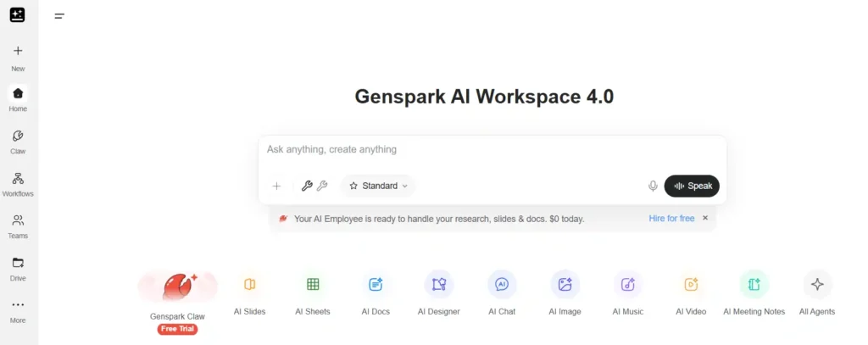Screen dimensions: 868x345
Task: Click the Genspark AI Workspace 4.0 heading
Action: point(484,97)
